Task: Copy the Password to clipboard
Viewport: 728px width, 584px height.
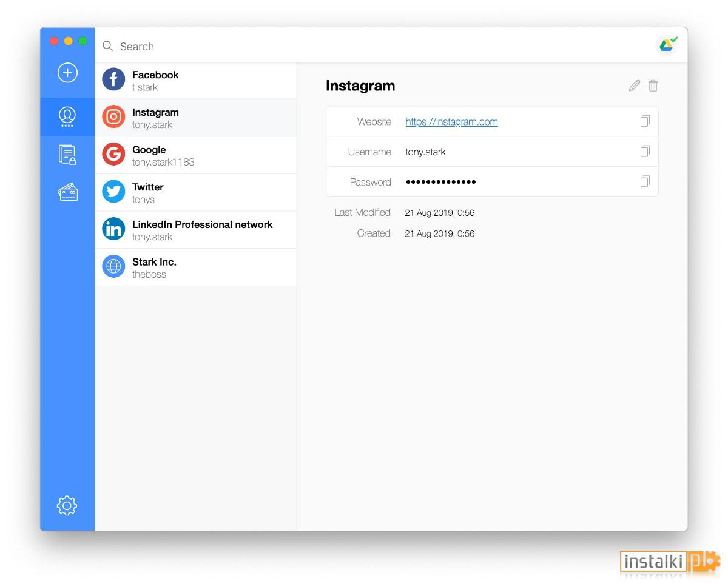Action: coord(645,181)
